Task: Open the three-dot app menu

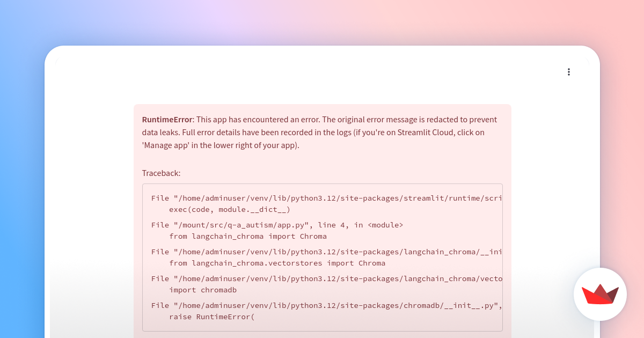Action: point(568,72)
